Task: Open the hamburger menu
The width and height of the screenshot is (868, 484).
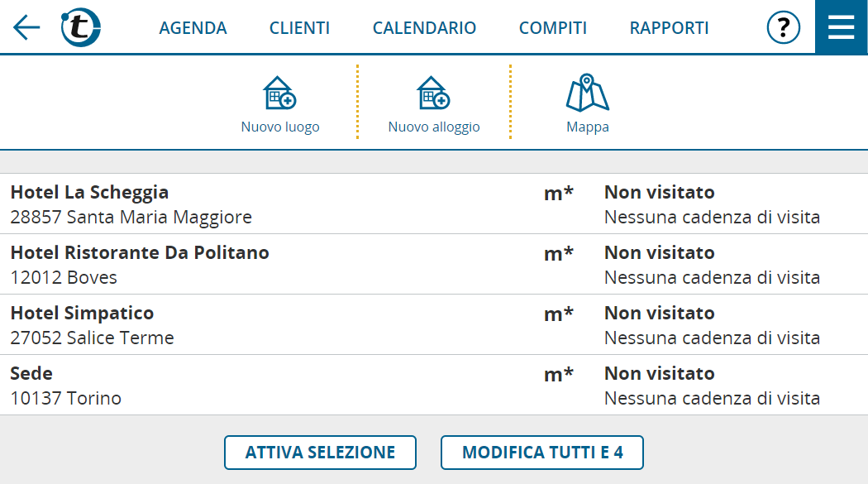Action: (x=842, y=26)
